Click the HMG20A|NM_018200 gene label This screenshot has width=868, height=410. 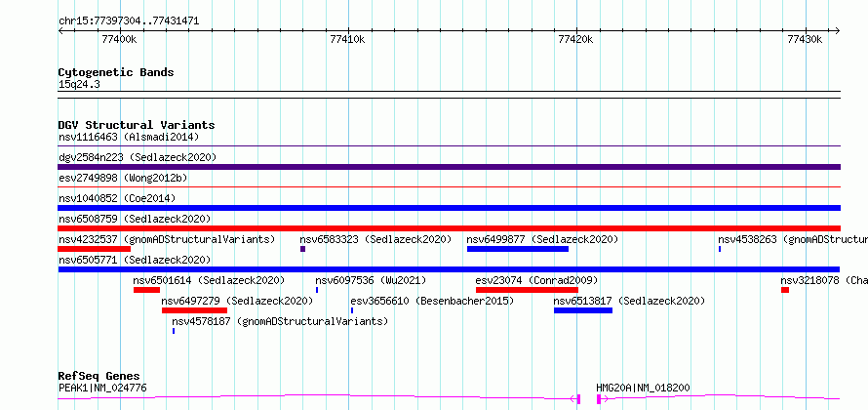pos(643,388)
